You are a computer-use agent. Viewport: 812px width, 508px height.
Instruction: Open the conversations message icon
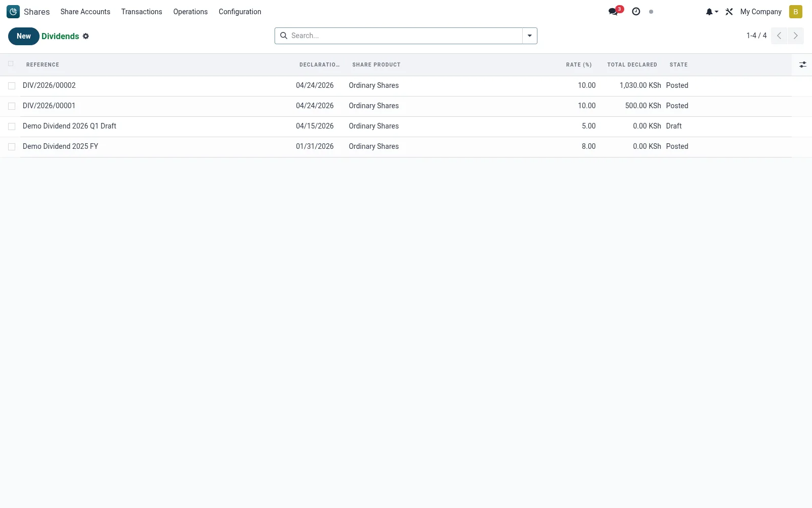coord(613,12)
